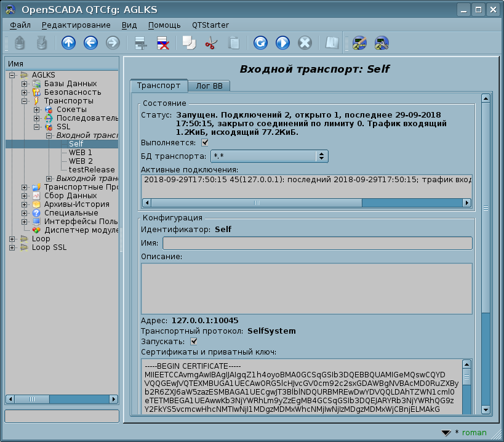Viewport: 504px width, 442px height.
Task: Open the Файл menu
Action: click(x=20, y=25)
